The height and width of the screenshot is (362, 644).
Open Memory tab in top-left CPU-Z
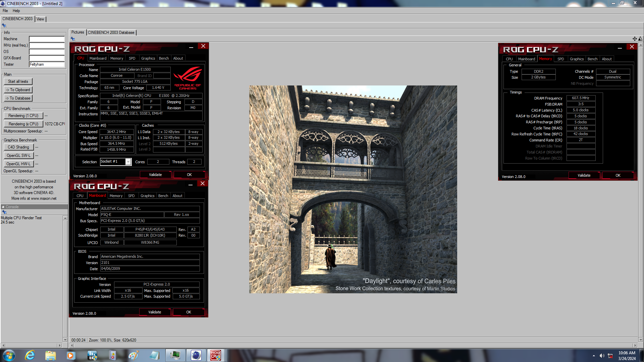point(117,58)
